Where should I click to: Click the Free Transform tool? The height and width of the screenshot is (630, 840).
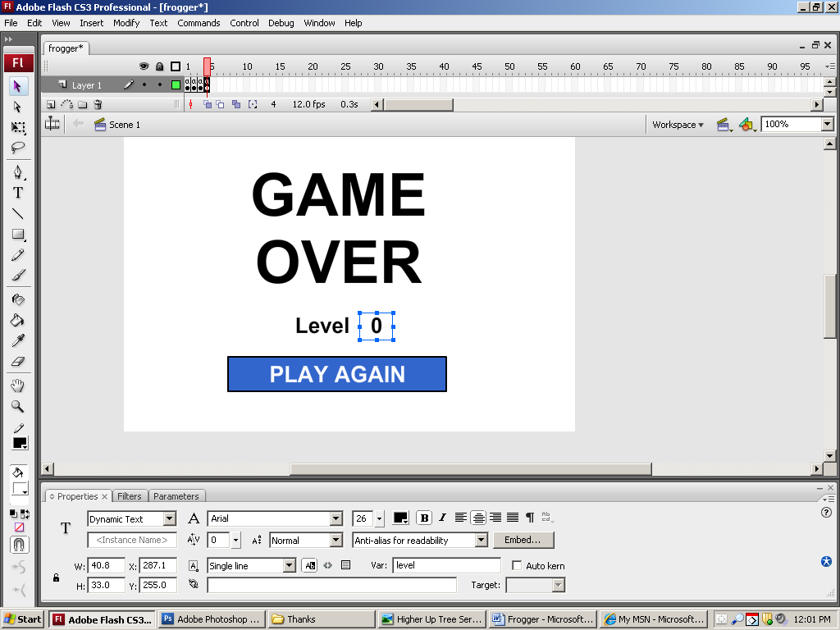(17, 127)
